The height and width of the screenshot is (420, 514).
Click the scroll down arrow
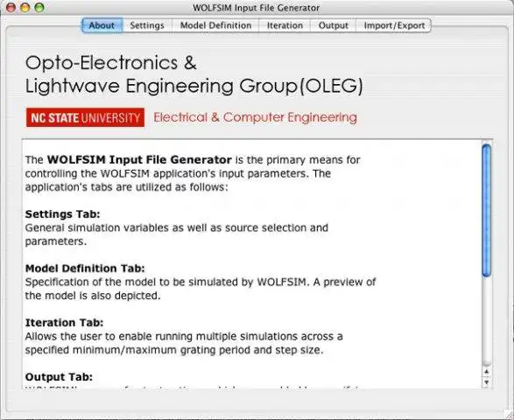click(x=487, y=382)
